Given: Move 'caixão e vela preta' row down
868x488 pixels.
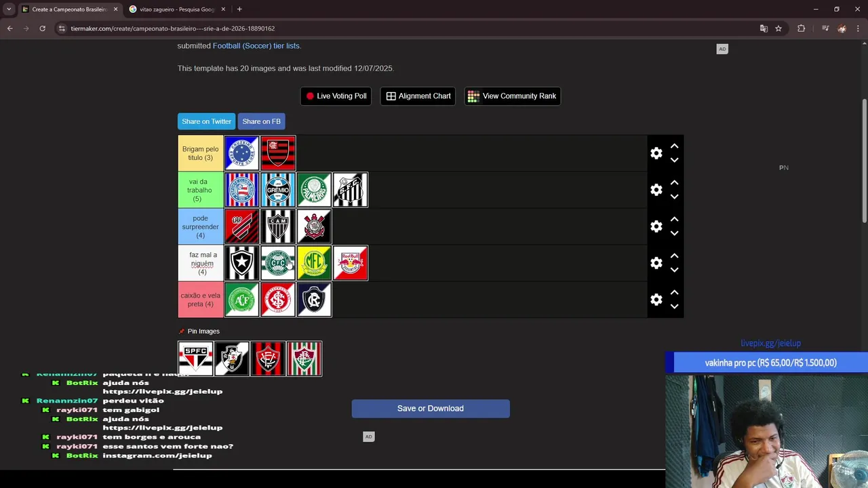Looking at the screenshot, I should click(x=675, y=306).
